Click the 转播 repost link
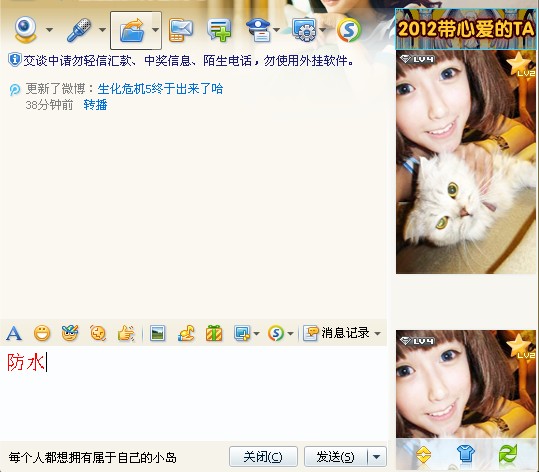The width and height of the screenshot is (539, 472). click(95, 105)
